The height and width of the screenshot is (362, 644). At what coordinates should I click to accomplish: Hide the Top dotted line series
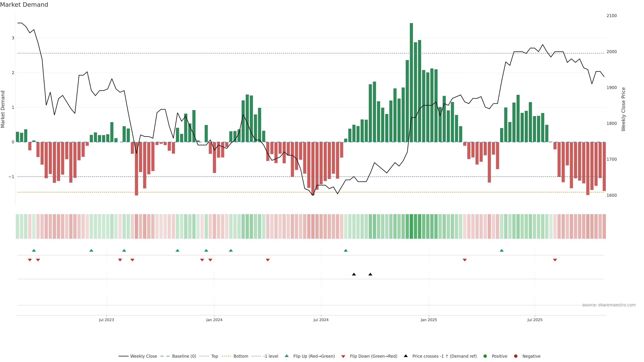pos(214,356)
